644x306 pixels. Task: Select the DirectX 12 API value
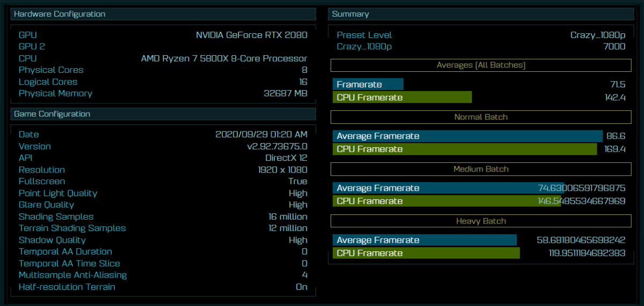(286, 158)
